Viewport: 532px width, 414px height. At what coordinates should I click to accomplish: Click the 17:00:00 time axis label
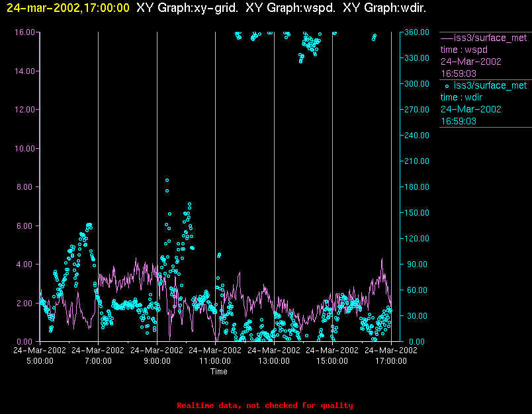pos(391,361)
